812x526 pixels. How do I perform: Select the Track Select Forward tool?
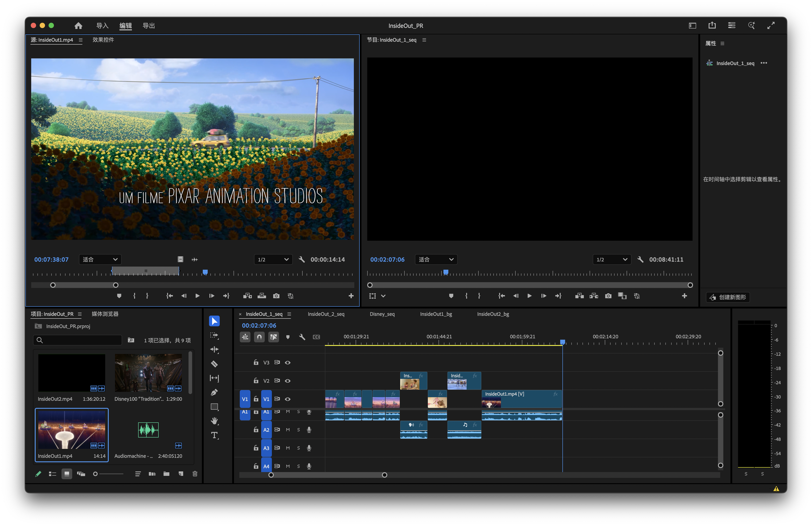tap(214, 335)
